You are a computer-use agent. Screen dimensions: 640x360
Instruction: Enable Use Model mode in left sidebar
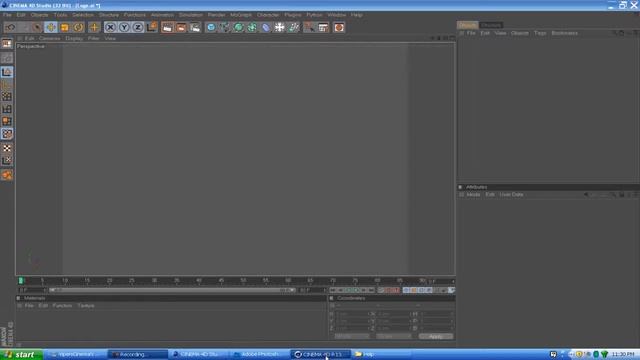click(x=7, y=72)
